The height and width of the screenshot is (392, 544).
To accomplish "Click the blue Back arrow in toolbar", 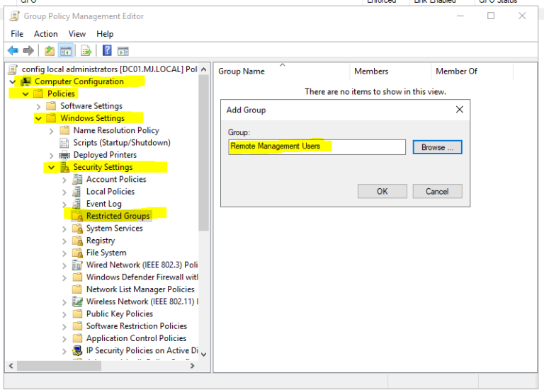I will click(13, 50).
